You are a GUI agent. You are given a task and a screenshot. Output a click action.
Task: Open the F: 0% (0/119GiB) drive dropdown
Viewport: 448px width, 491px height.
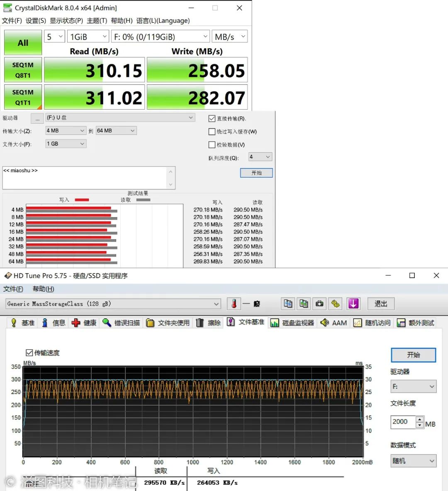point(160,37)
